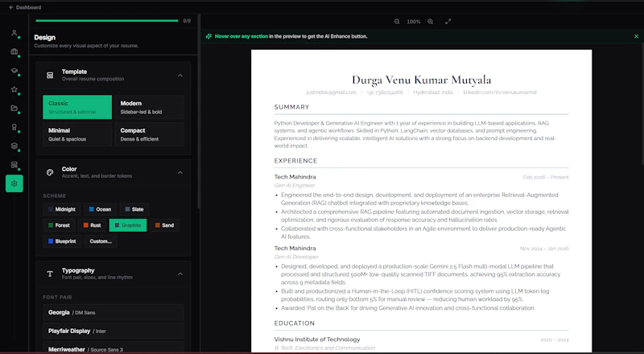
Task: Choose the Forest color scheme
Action: (59, 225)
